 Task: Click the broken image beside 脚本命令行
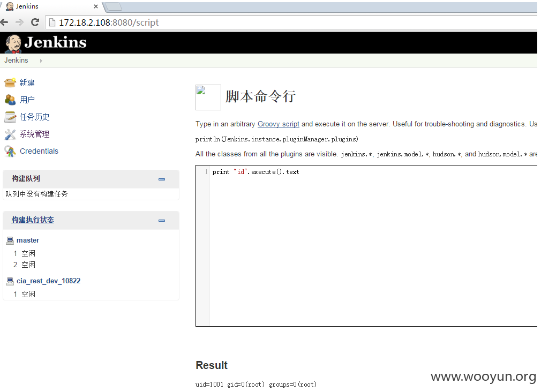coord(208,97)
